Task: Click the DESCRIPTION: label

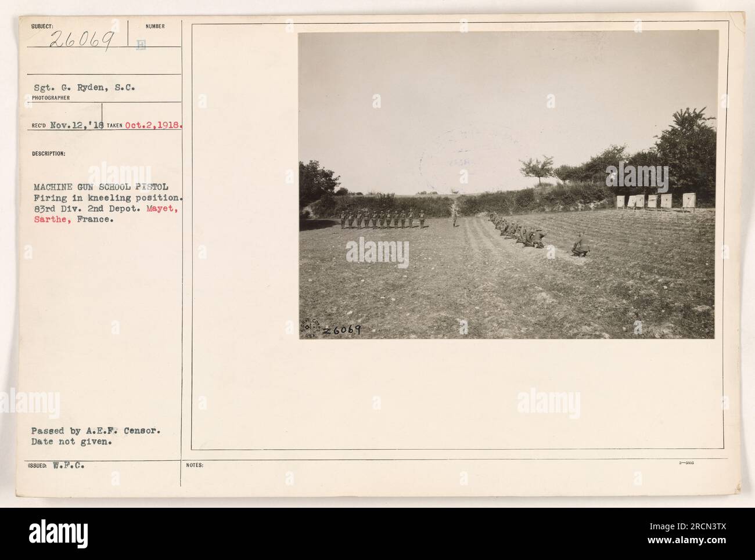Action: pyautogui.click(x=49, y=154)
